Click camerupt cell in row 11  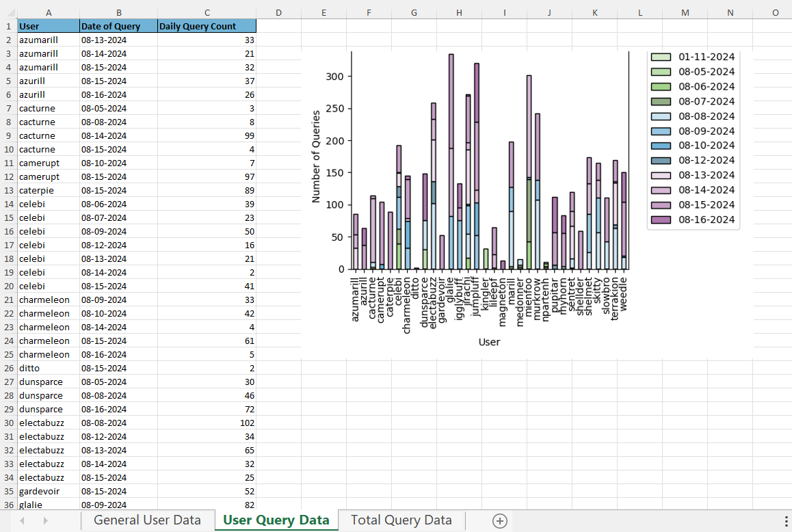click(x=49, y=163)
